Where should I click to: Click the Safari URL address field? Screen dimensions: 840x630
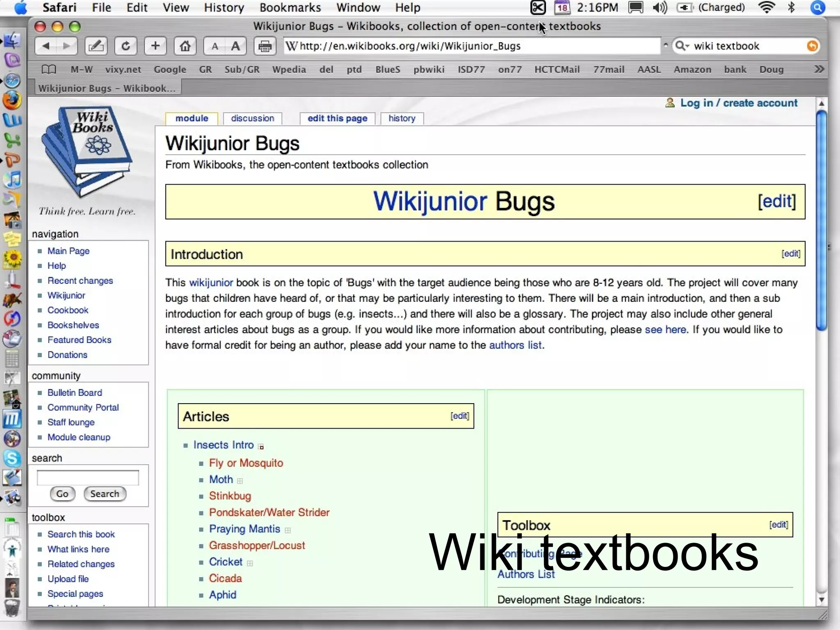coord(472,46)
